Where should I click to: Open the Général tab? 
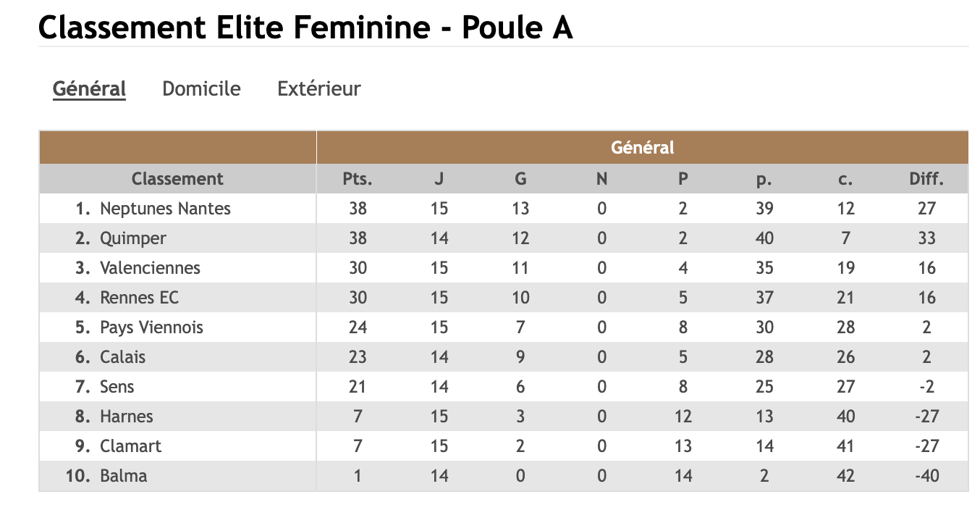(x=89, y=89)
